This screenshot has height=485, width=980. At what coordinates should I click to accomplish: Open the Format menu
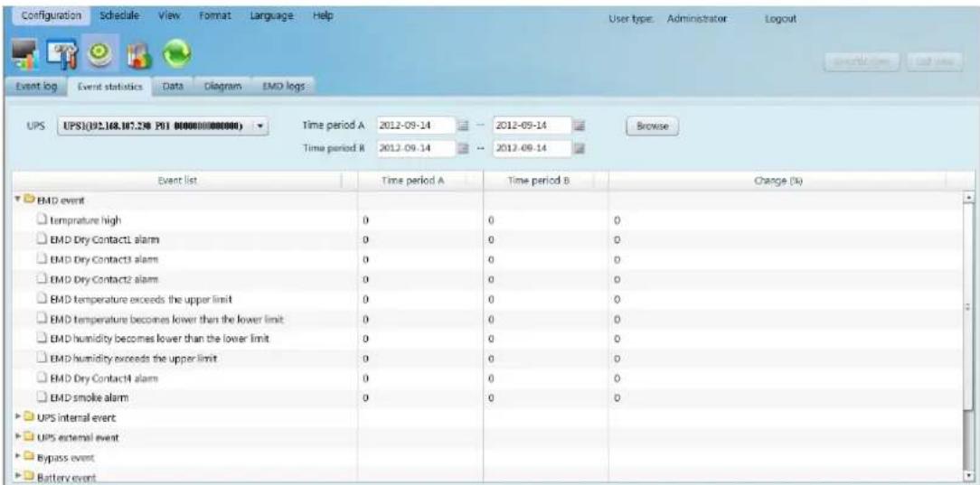point(214,15)
